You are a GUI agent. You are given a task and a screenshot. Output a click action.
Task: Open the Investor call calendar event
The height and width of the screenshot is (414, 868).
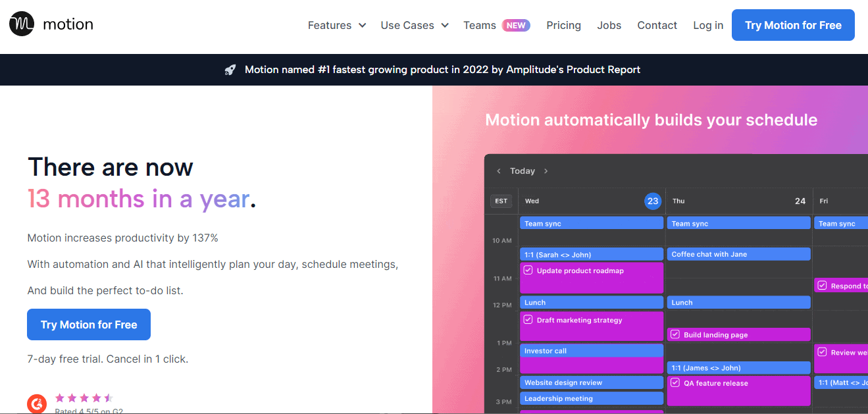(x=591, y=351)
